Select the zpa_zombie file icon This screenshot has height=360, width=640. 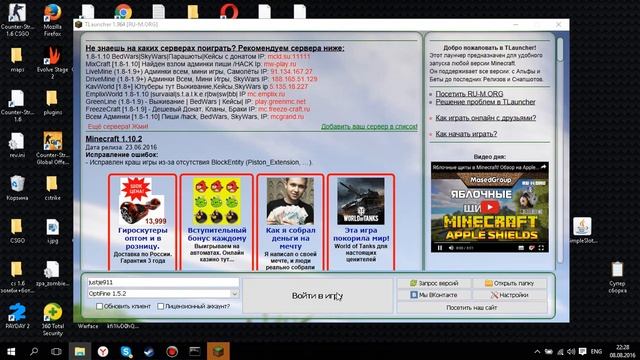coord(52,273)
